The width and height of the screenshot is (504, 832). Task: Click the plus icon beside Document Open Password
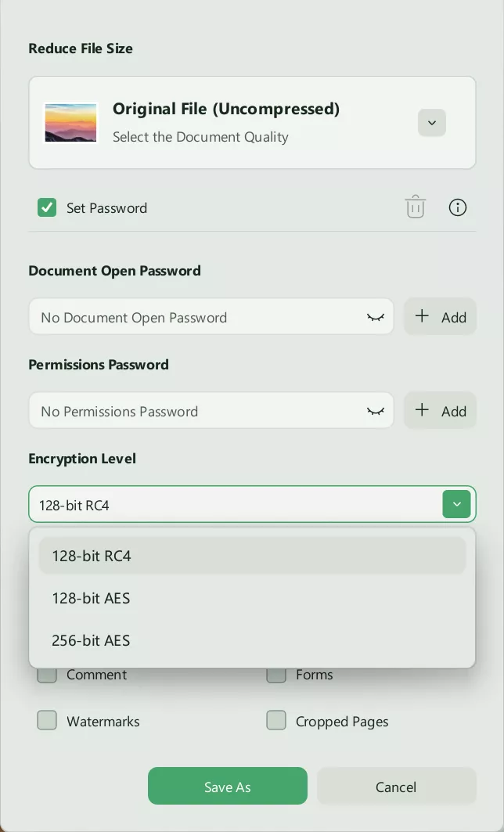tap(422, 316)
